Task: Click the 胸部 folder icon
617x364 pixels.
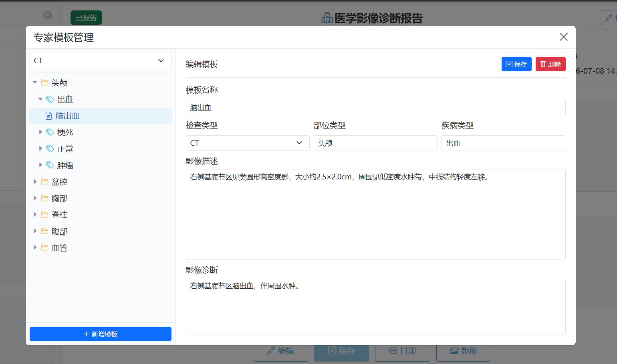Action: coord(44,198)
